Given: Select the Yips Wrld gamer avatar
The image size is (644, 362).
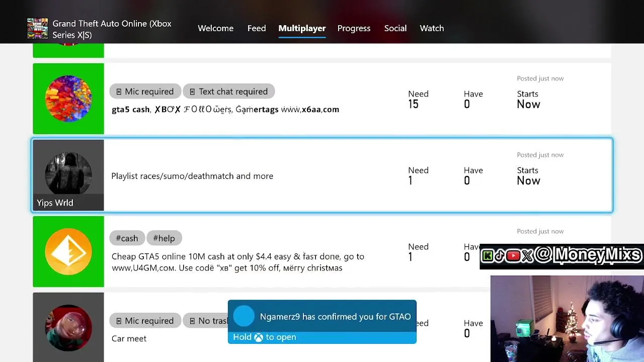Looking at the screenshot, I should coord(68,175).
